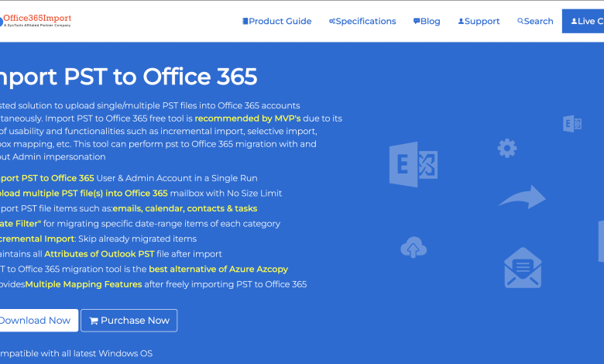Click the Search menu item

535,21
